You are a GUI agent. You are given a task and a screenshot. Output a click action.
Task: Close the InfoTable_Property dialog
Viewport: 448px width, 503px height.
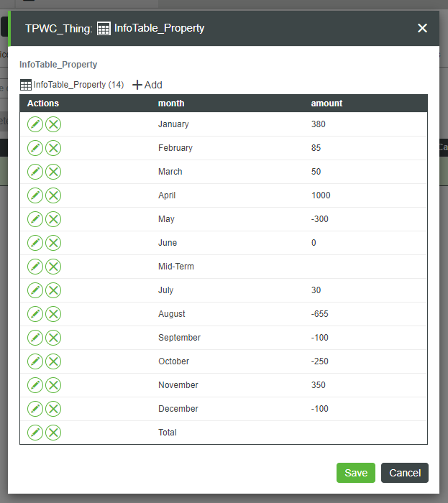[422, 28]
